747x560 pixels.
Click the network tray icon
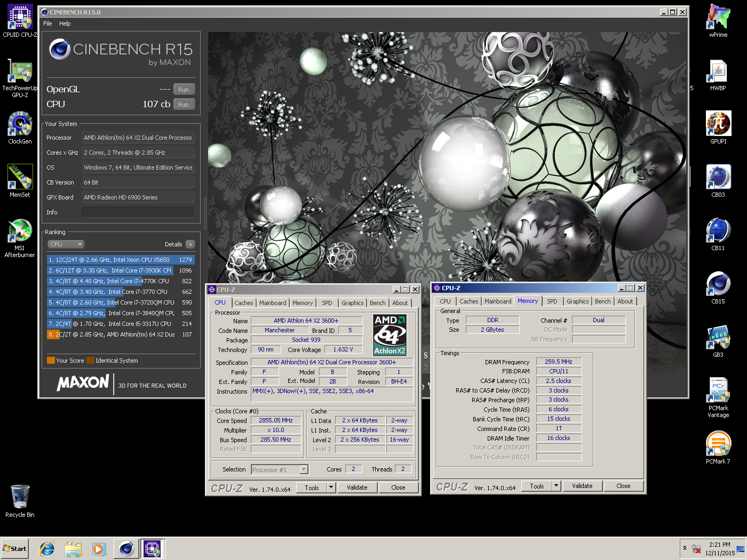[x=696, y=549]
